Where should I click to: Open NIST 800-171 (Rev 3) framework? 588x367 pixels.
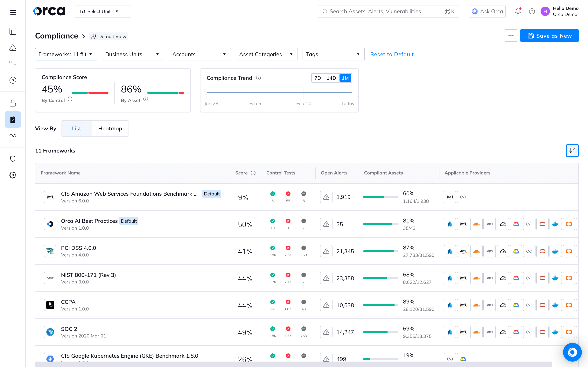click(88, 275)
